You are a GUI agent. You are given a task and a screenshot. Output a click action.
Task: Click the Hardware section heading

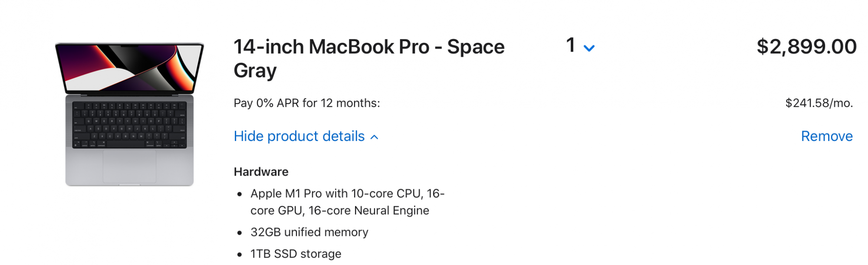(261, 172)
